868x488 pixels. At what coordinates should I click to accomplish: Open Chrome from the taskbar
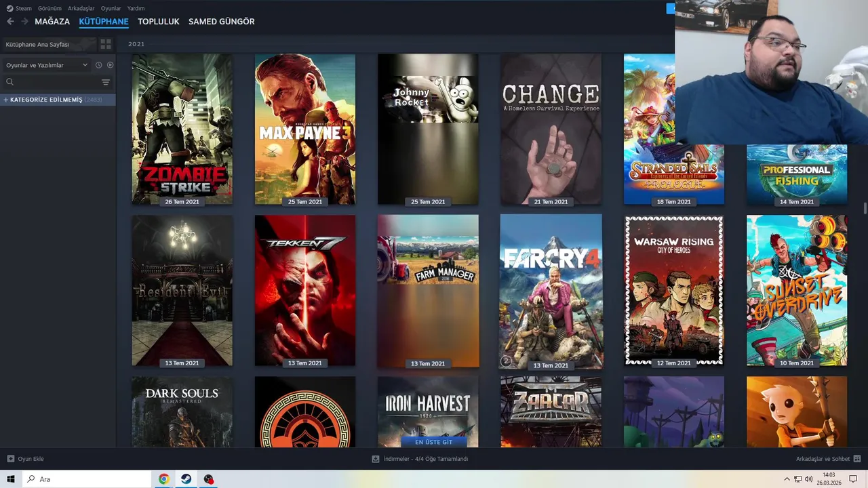click(x=163, y=479)
